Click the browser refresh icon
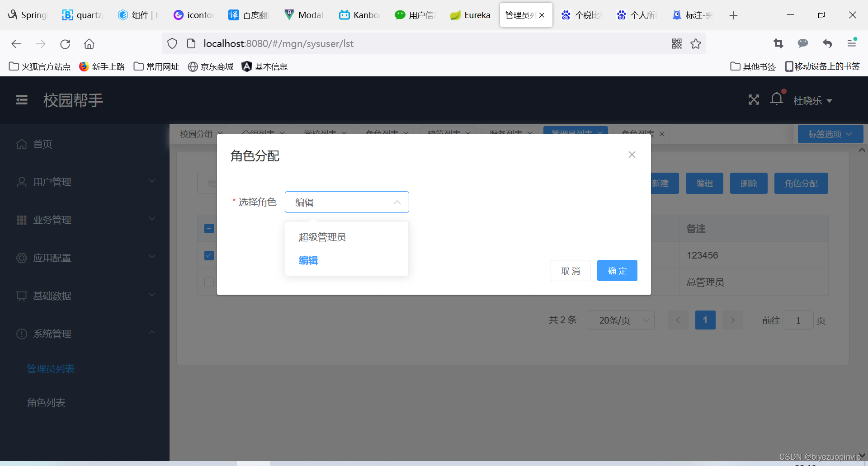This screenshot has width=868, height=466. [65, 44]
